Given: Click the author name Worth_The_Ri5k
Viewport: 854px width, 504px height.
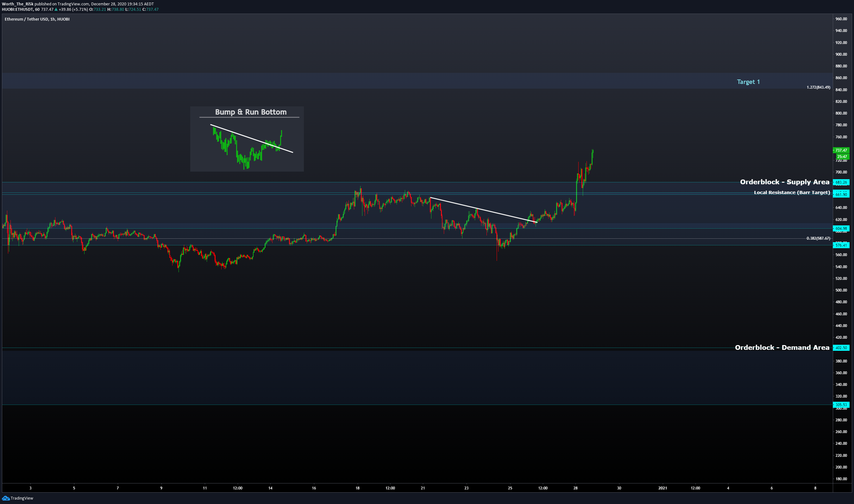Looking at the screenshot, I should tap(18, 4).
